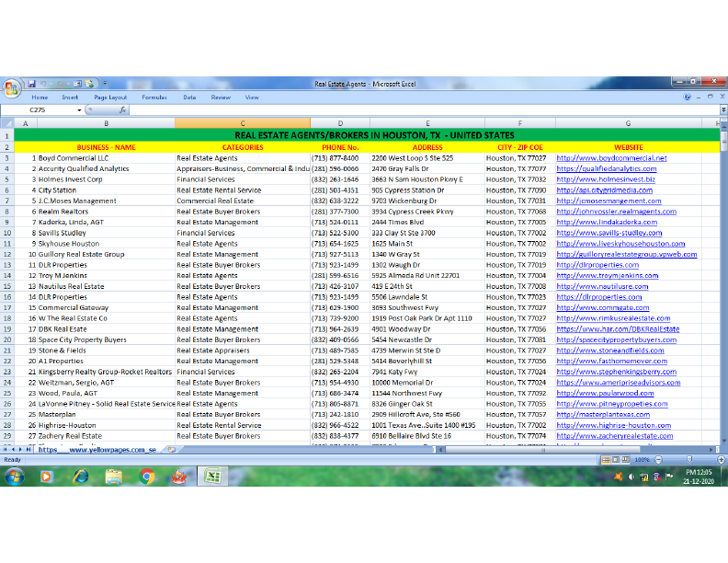Switch to the Page Layout tab
The width and height of the screenshot is (728, 563).
pyautogui.click(x=110, y=98)
